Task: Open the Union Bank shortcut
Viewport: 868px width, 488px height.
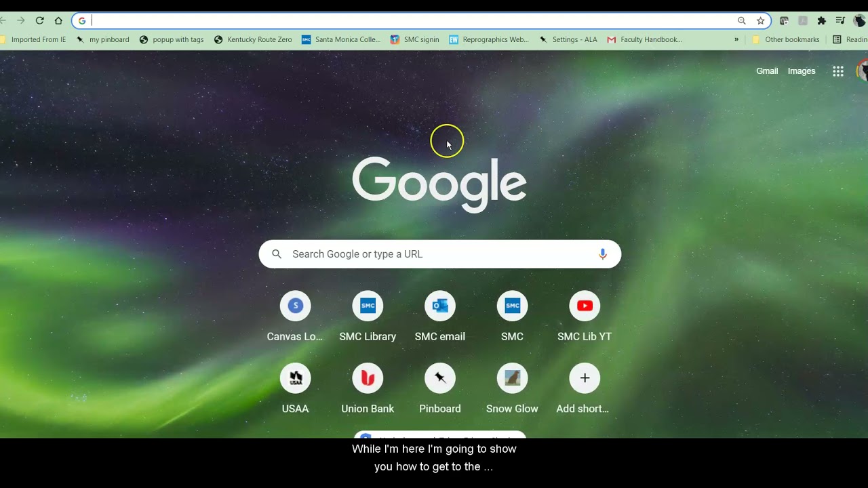Action: coord(368,390)
